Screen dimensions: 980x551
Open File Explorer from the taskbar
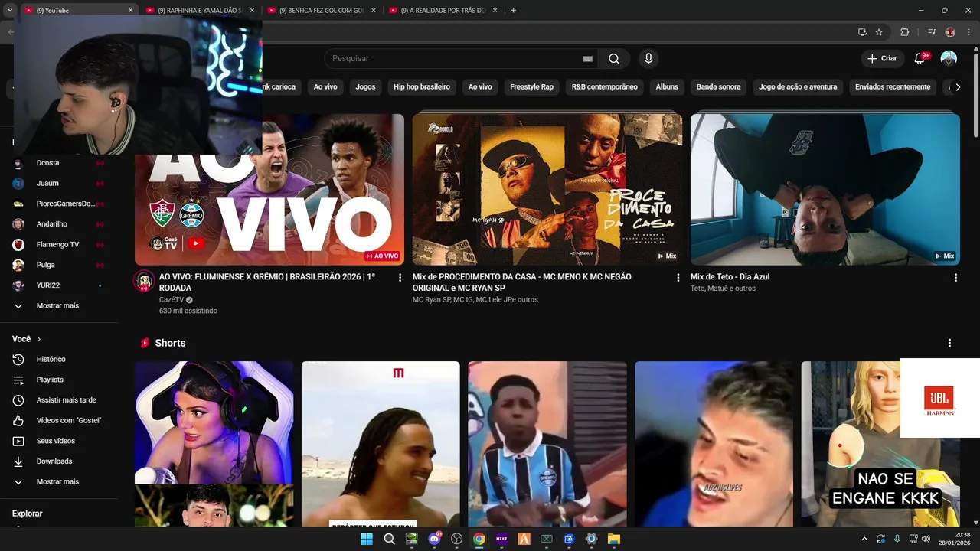pyautogui.click(x=613, y=539)
